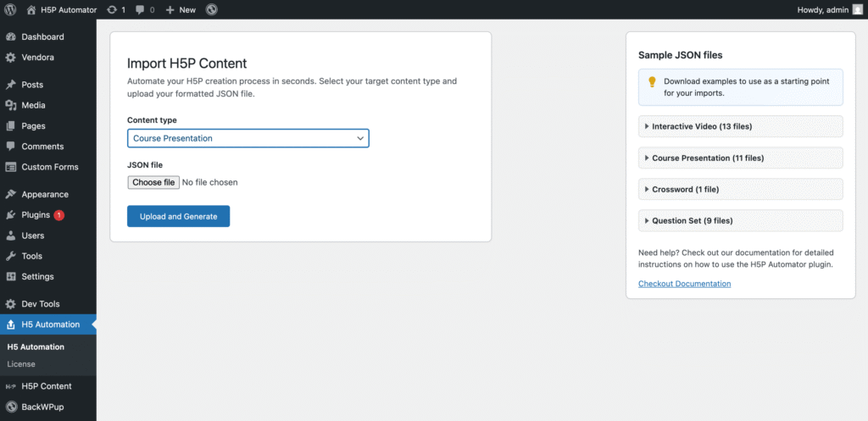Open the Custom Forms menu label

pos(50,167)
